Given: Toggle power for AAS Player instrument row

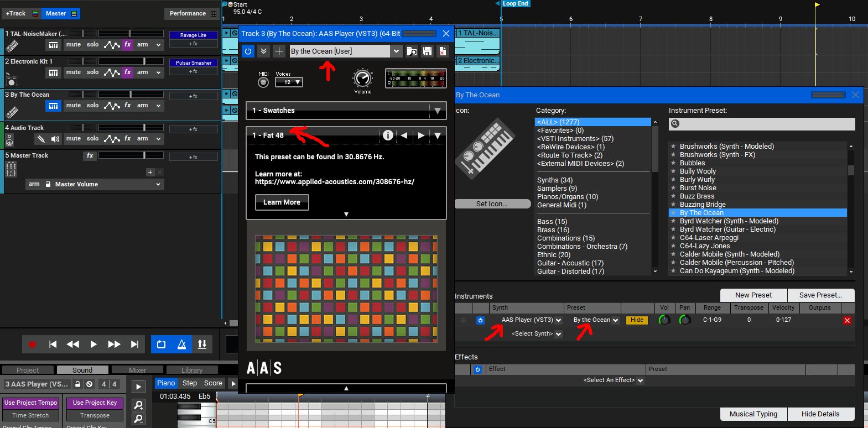Looking at the screenshot, I should 480,320.
